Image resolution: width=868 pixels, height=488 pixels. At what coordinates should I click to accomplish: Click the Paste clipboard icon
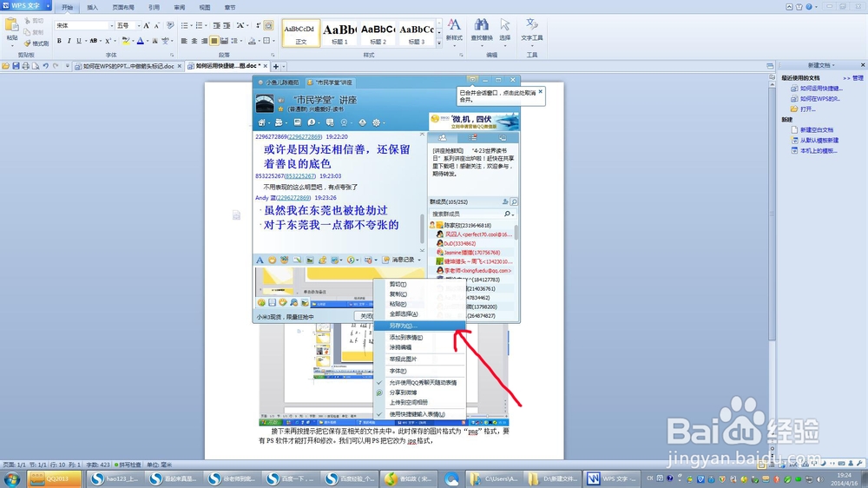(11, 25)
